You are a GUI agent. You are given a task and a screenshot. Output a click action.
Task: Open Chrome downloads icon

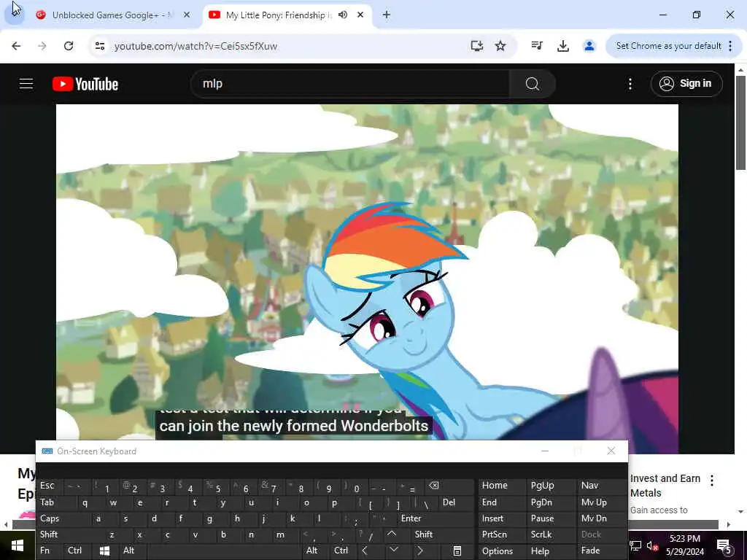click(562, 46)
